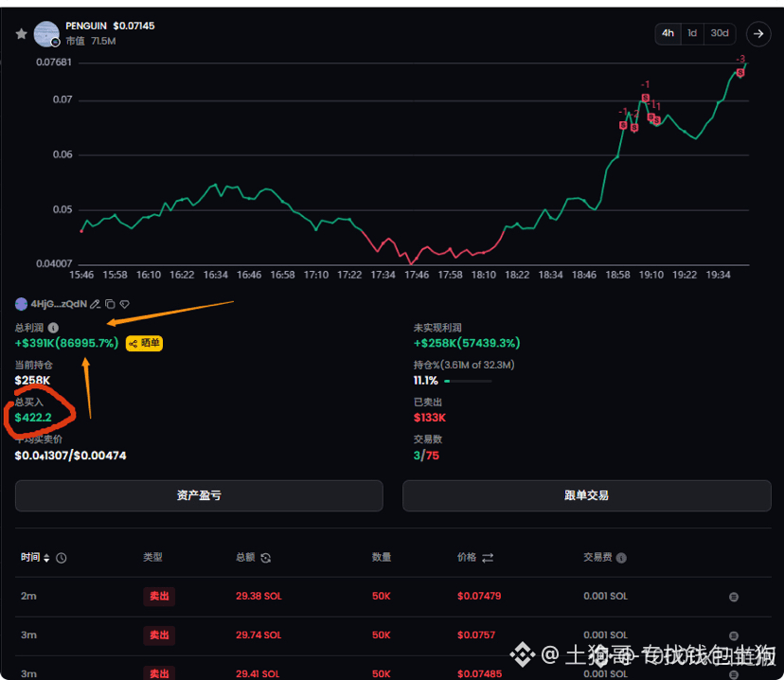The image size is (784, 680).
Task: Click the yellow 晒单 share button
Action: [x=144, y=343]
